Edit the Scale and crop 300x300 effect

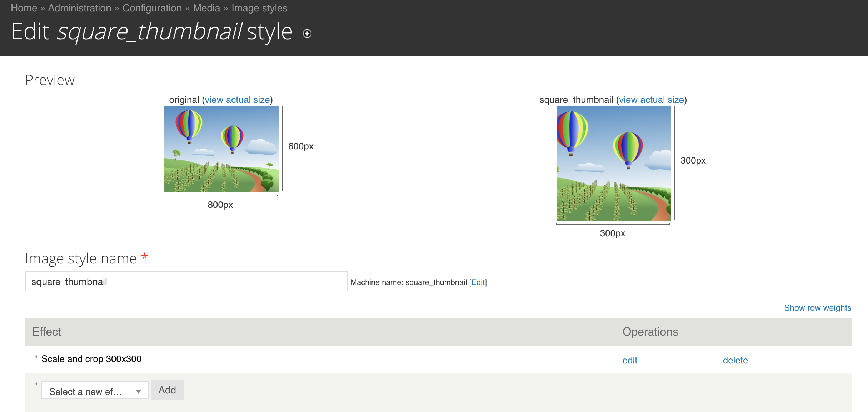pyautogui.click(x=630, y=360)
